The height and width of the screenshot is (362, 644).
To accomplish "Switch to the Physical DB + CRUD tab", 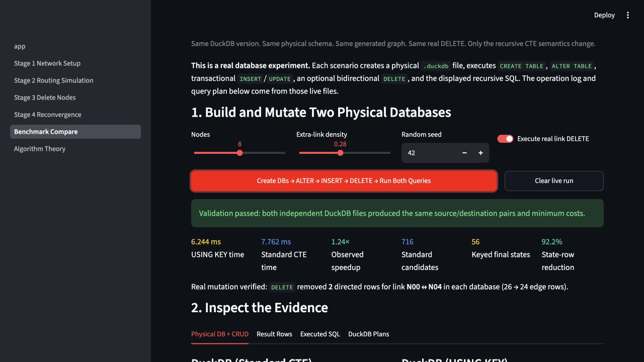I will pyautogui.click(x=220, y=334).
